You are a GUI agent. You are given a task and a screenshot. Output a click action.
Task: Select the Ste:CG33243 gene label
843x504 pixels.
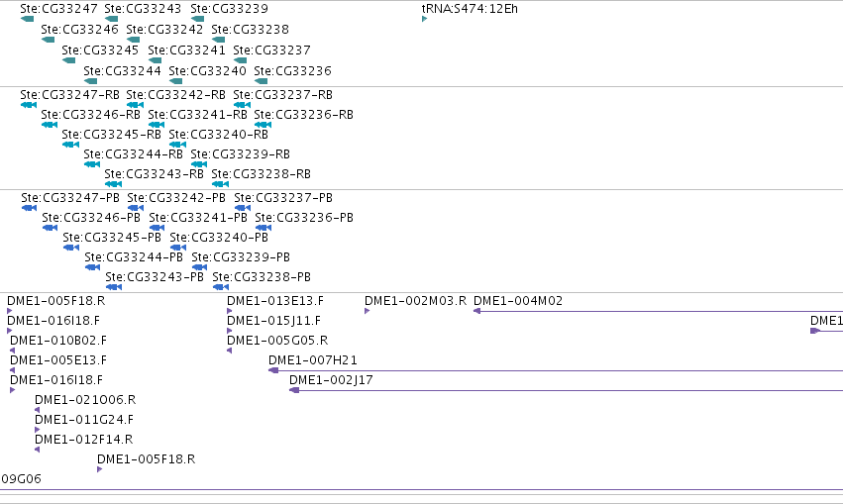(143, 9)
